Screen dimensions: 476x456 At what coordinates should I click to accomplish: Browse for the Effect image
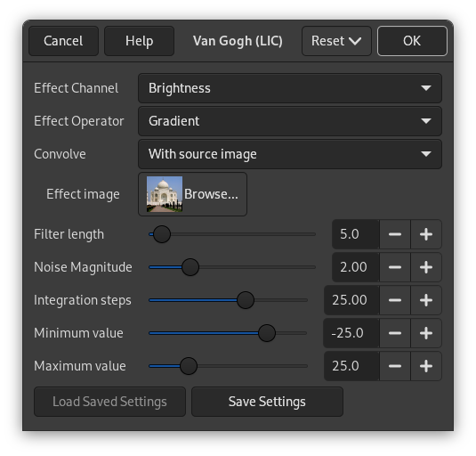[x=192, y=194]
